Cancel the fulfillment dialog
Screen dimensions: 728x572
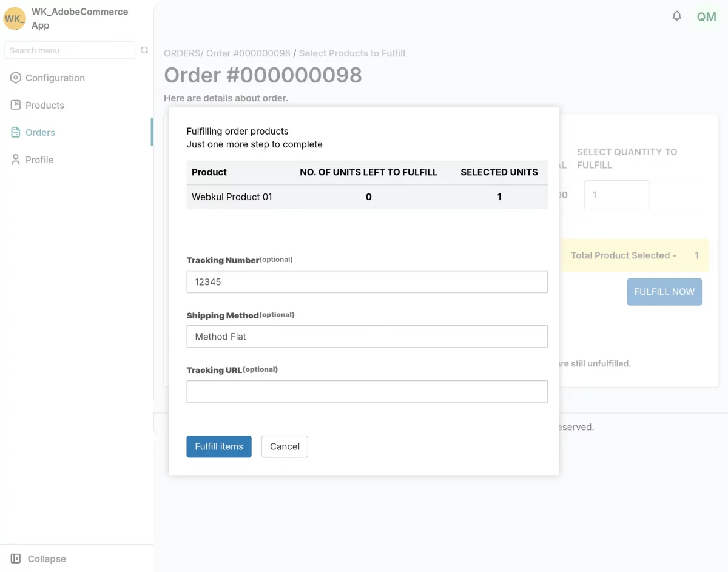point(285,446)
